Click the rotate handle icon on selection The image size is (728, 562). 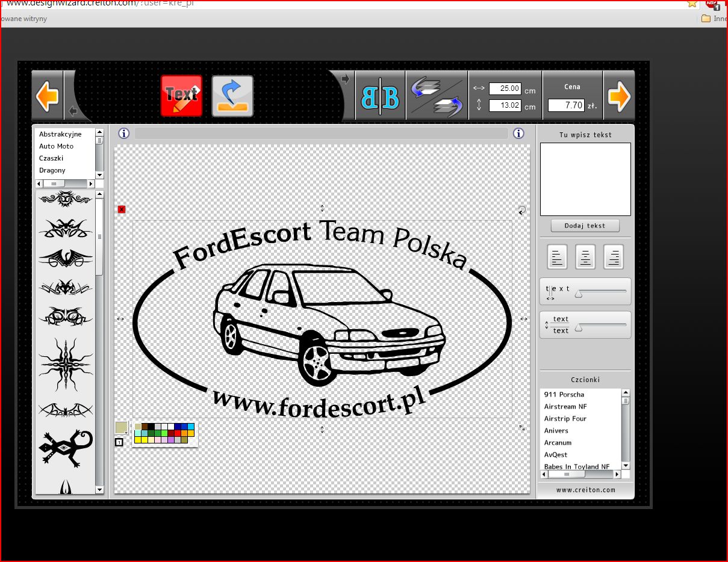pos(522,210)
